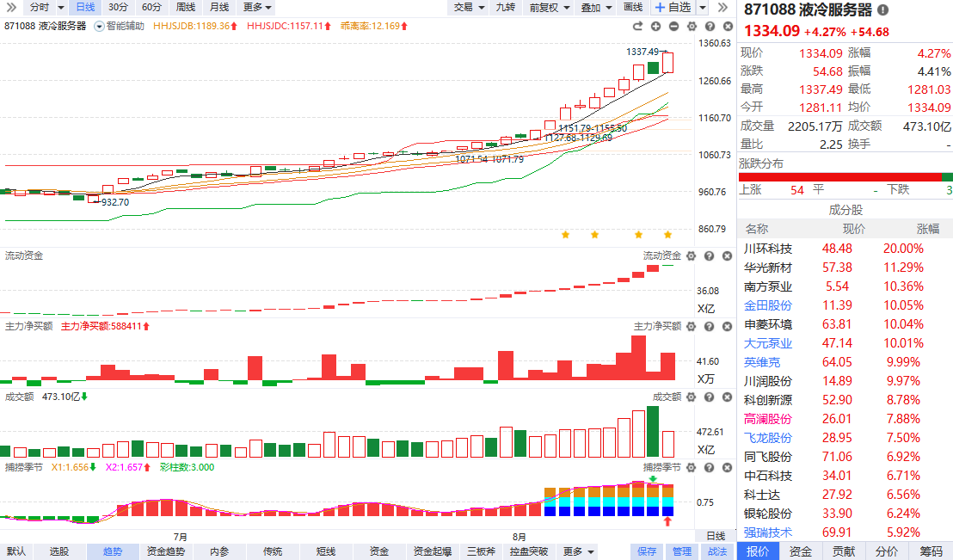Viewport: 953px width, 560px height.
Task: Switch to the 资金趋势 bottom tab
Action: [165, 551]
